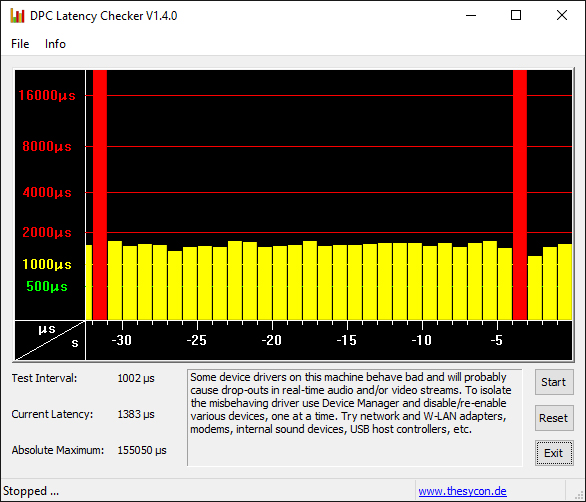Click the 16000µs axis label
Viewport: 586px width, 502px height.
(x=47, y=95)
